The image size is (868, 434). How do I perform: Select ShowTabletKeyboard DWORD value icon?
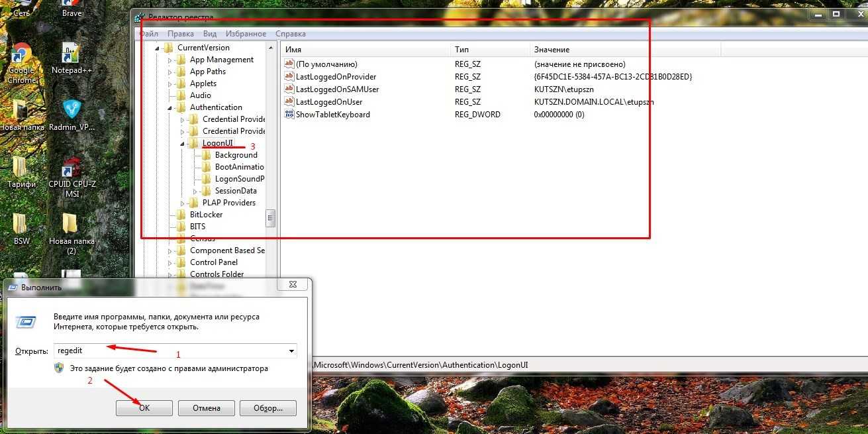point(289,115)
